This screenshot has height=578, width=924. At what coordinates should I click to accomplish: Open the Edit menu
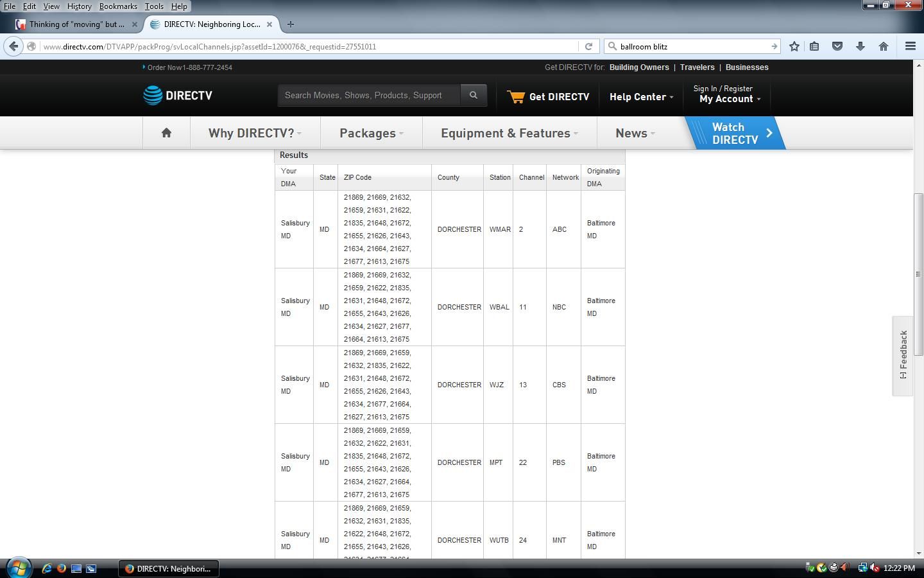(30, 6)
